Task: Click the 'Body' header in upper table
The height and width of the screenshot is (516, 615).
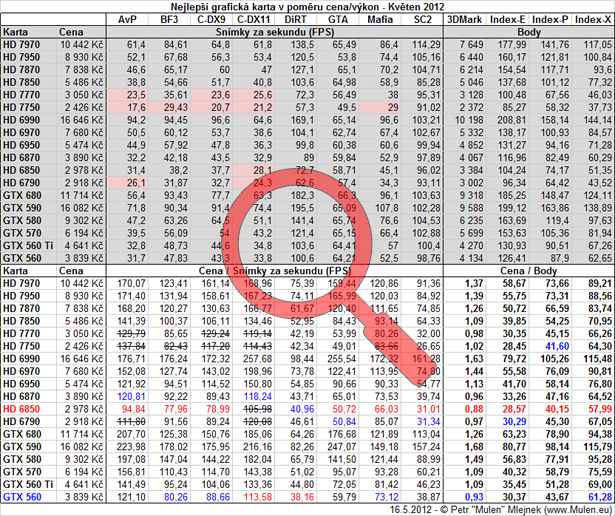Action: (x=528, y=32)
